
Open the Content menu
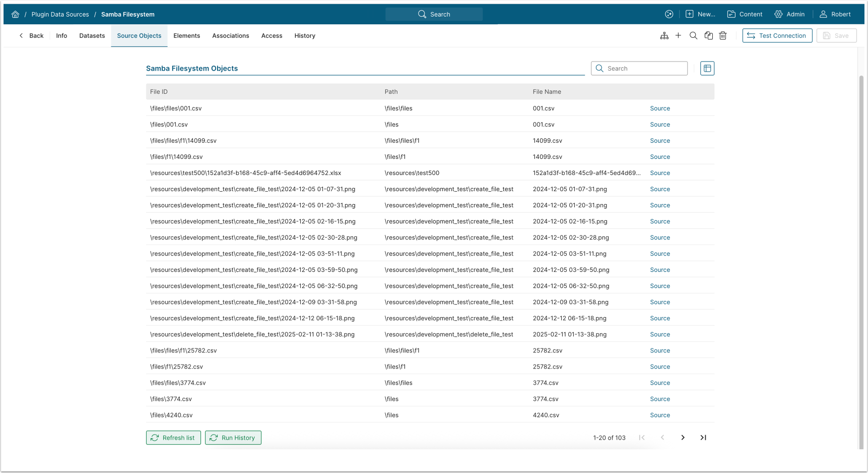tap(745, 14)
